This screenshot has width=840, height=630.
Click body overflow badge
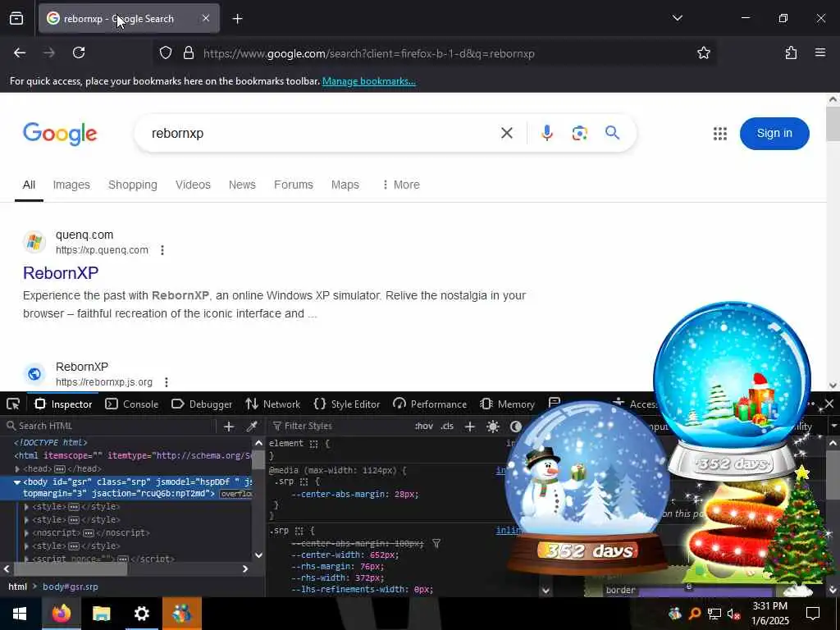tap(235, 494)
